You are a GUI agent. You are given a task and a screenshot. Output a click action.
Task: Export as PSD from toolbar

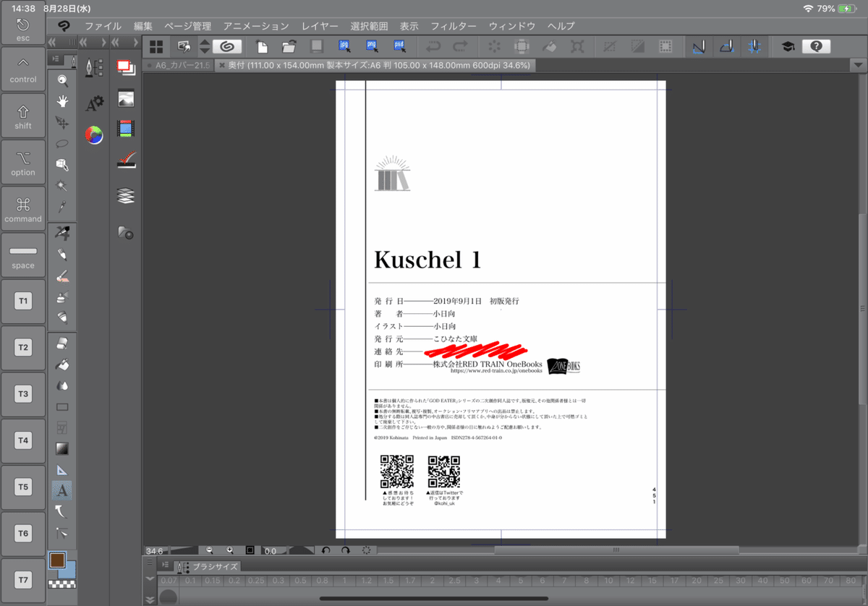(x=399, y=46)
